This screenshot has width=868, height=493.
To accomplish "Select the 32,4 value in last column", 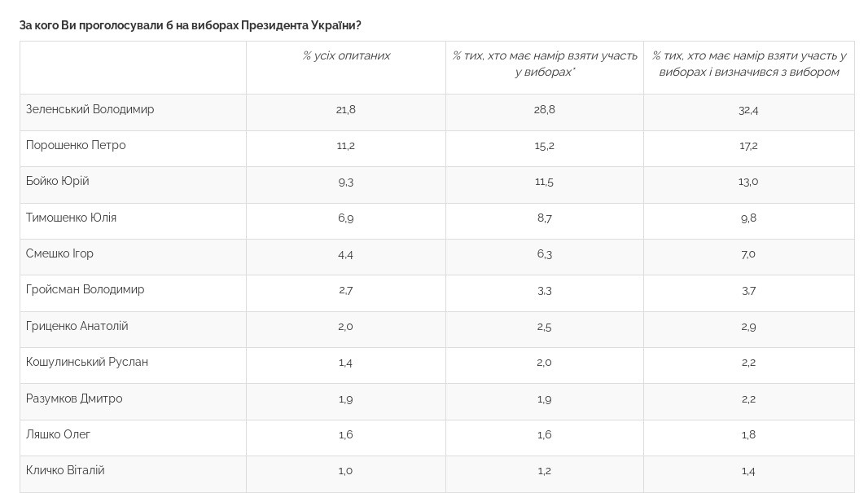I will click(x=748, y=110).
